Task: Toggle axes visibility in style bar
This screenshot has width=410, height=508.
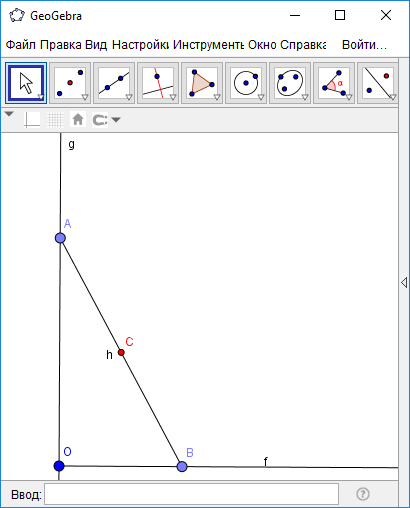Action: click(x=32, y=120)
